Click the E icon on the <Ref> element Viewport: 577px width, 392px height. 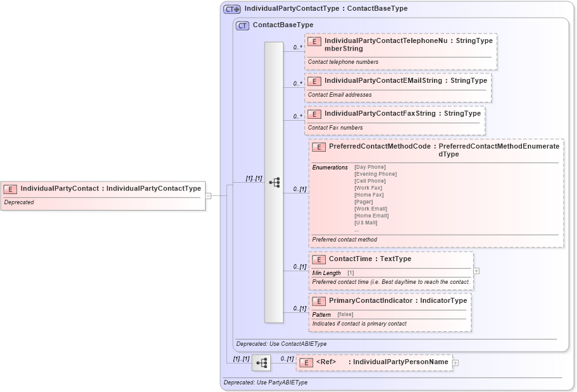pos(305,362)
